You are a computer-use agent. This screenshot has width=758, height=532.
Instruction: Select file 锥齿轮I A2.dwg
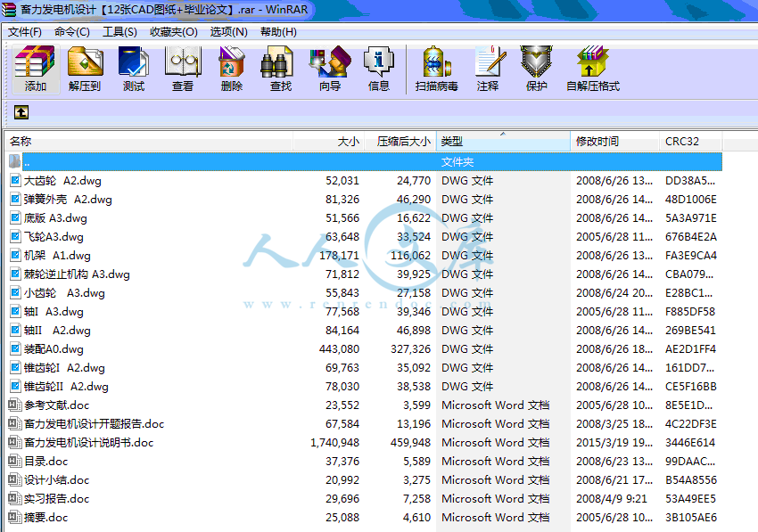coord(64,368)
